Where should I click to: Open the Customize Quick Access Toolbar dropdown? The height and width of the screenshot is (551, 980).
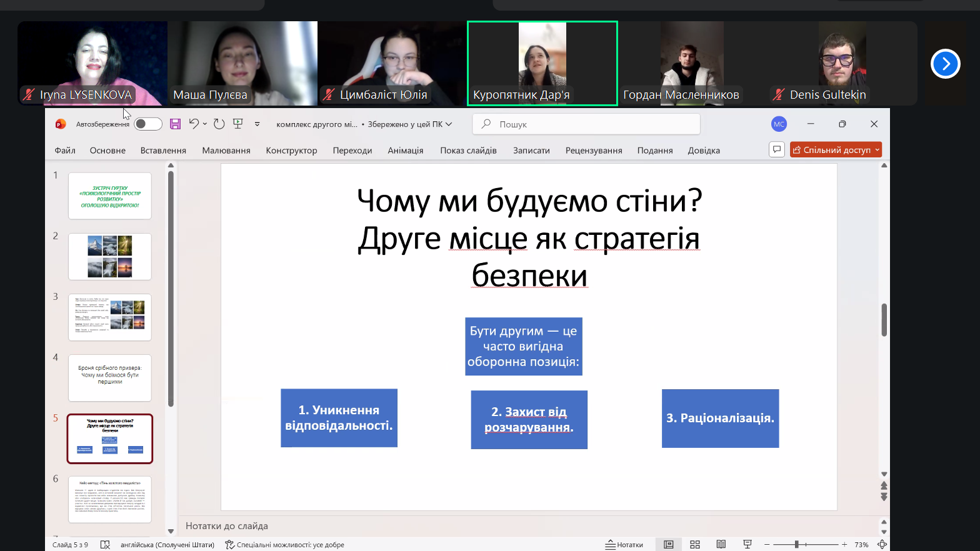point(257,124)
